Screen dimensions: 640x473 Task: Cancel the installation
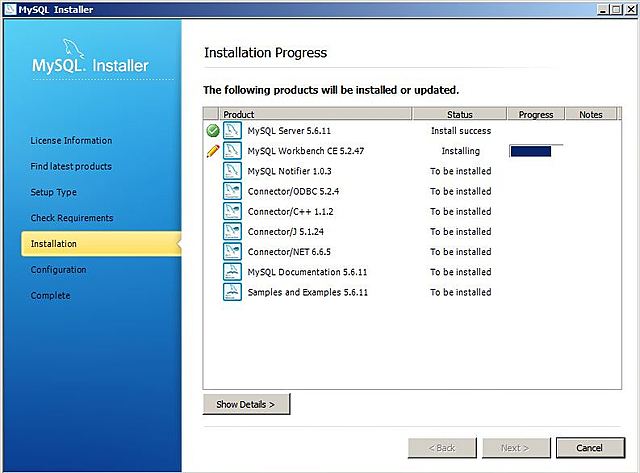click(590, 448)
